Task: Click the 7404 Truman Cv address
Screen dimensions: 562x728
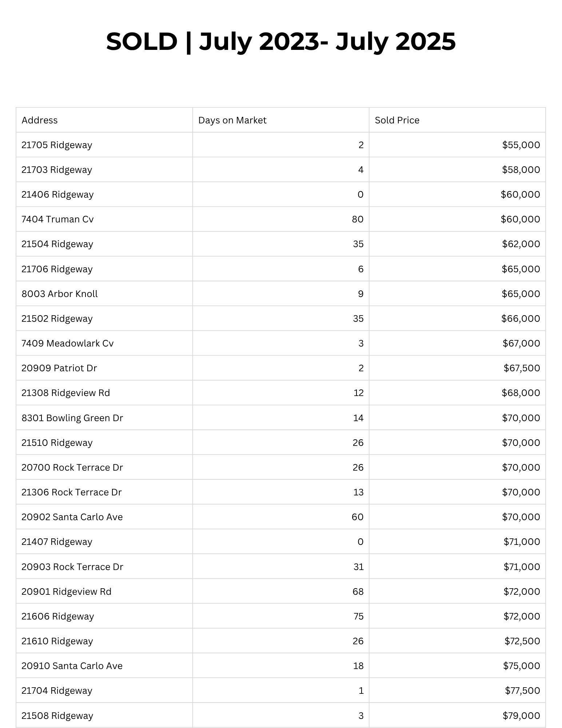Action: pyautogui.click(x=57, y=219)
